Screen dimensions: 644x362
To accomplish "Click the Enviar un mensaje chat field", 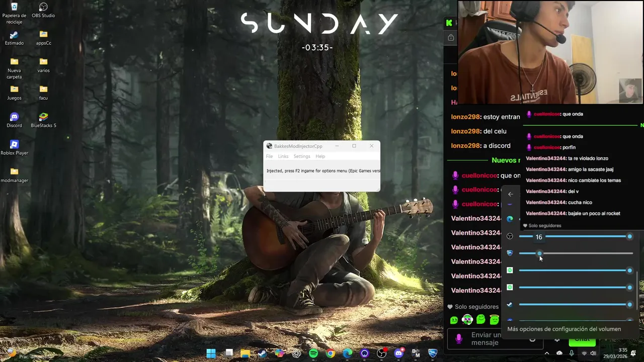I will pyautogui.click(x=495, y=339).
